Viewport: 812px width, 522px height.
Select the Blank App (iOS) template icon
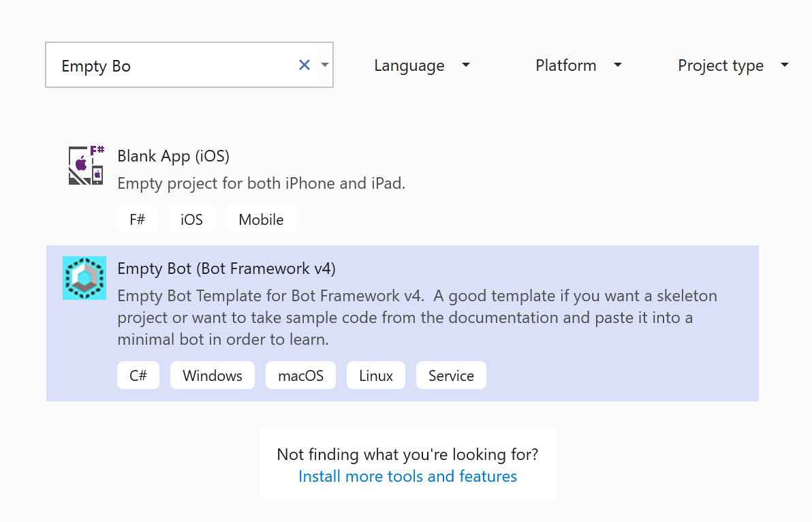coord(87,165)
